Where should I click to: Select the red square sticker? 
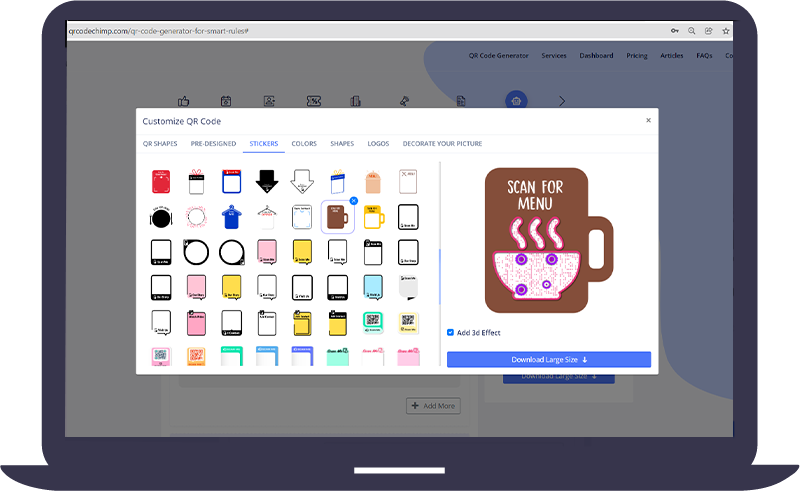161,182
